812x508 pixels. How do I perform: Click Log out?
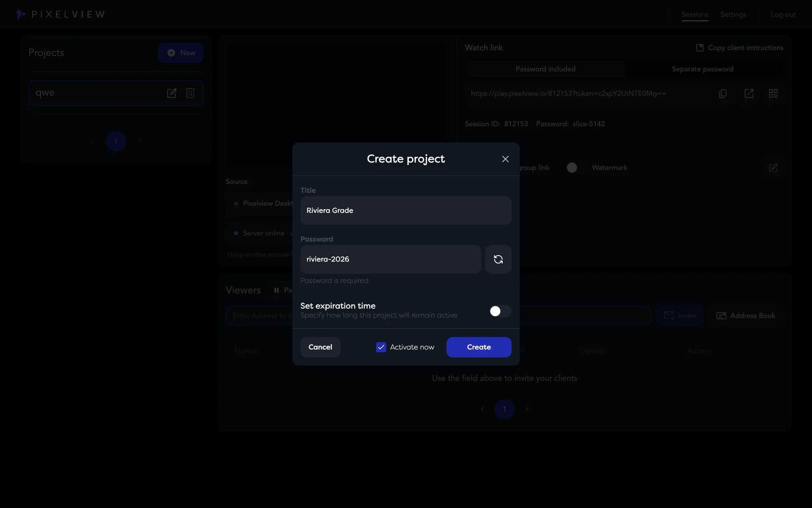[783, 15]
